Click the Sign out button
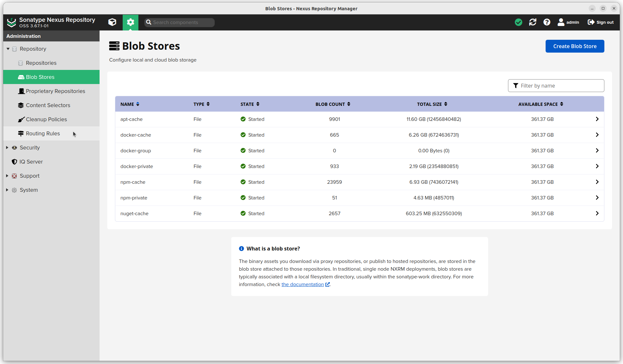Viewport: 623px width, 364px height. (601, 22)
